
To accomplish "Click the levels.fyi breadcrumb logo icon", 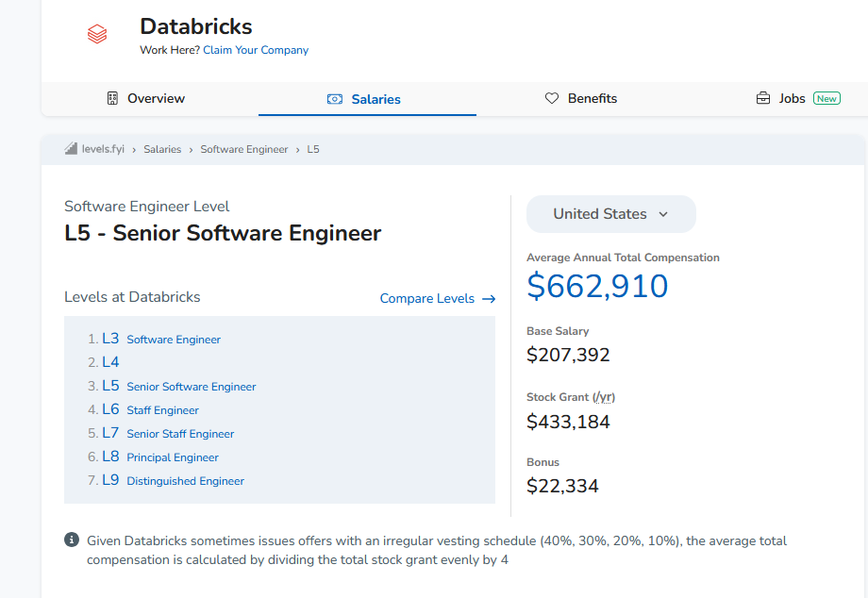I will pos(71,149).
